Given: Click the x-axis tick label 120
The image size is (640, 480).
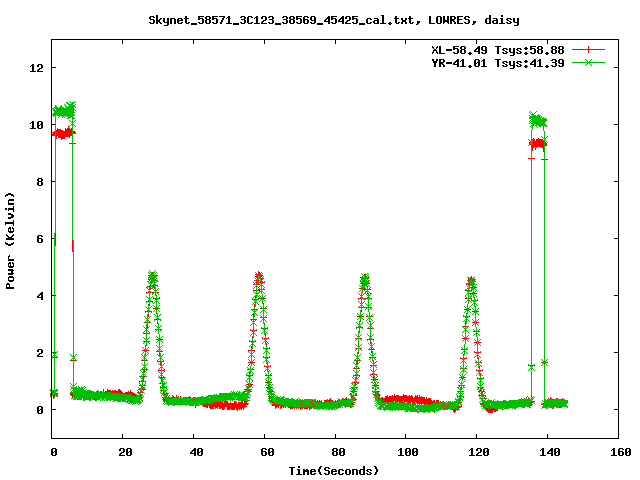Looking at the screenshot, I should point(479,452).
